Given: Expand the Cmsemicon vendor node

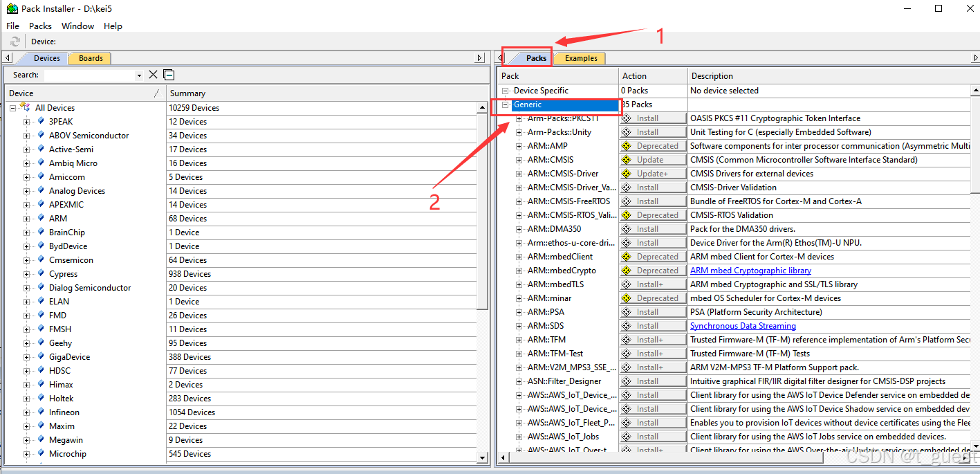Looking at the screenshot, I should click(x=26, y=259).
